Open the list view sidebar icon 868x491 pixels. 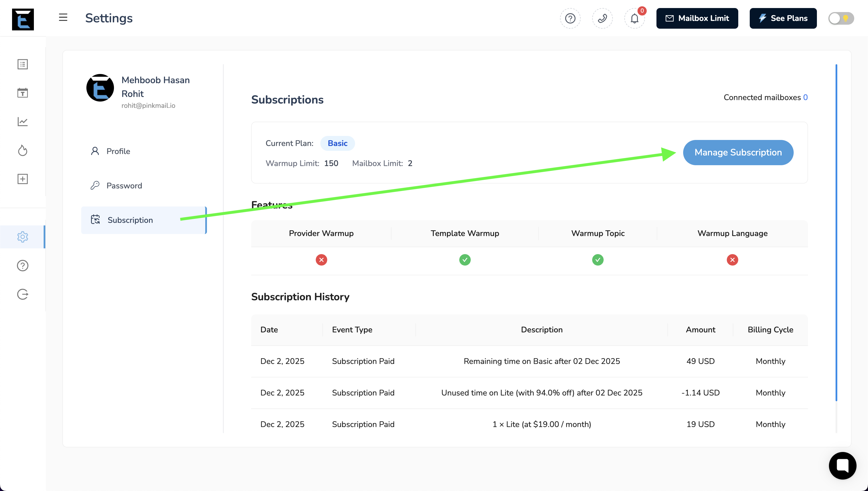click(x=23, y=64)
